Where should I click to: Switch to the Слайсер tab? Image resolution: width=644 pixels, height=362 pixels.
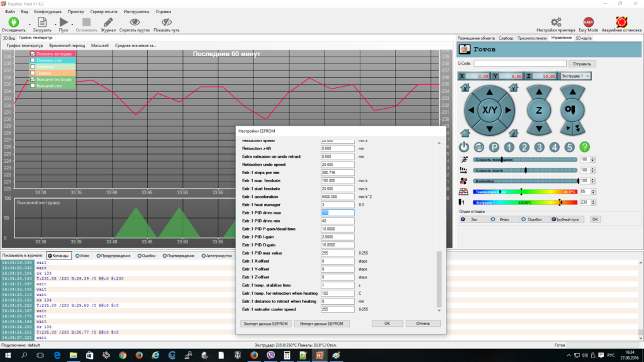(506, 38)
